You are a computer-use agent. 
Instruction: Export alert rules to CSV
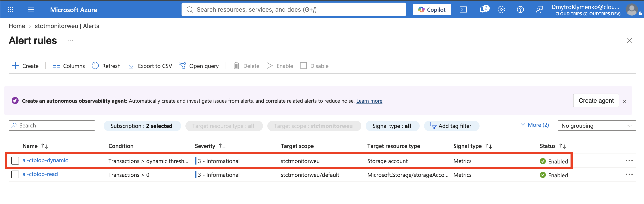pyautogui.click(x=150, y=66)
